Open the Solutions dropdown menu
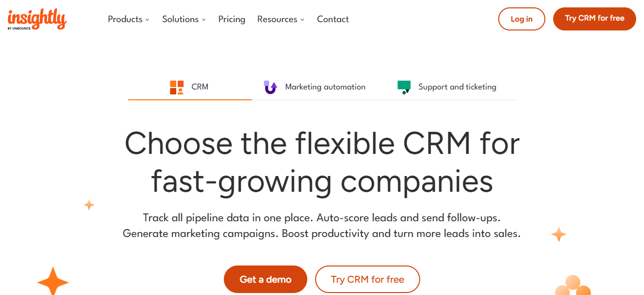The width and height of the screenshot is (644, 295). coord(184,19)
